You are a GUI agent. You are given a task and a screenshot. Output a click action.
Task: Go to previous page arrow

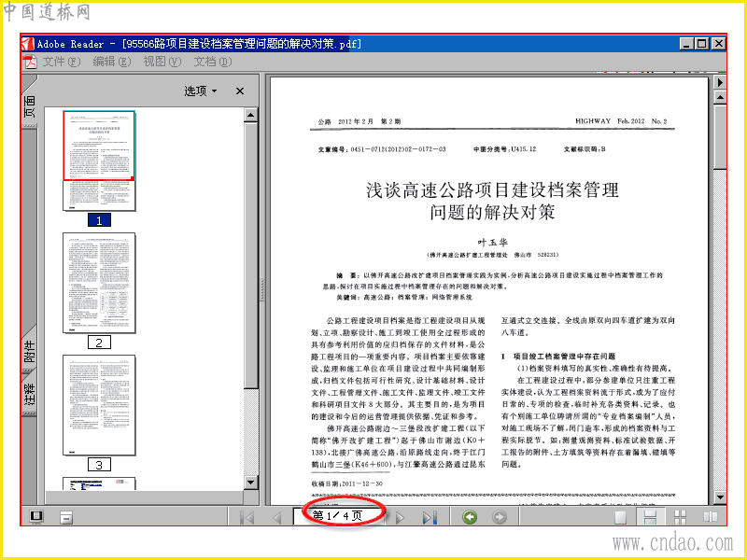pyautogui.click(x=276, y=517)
